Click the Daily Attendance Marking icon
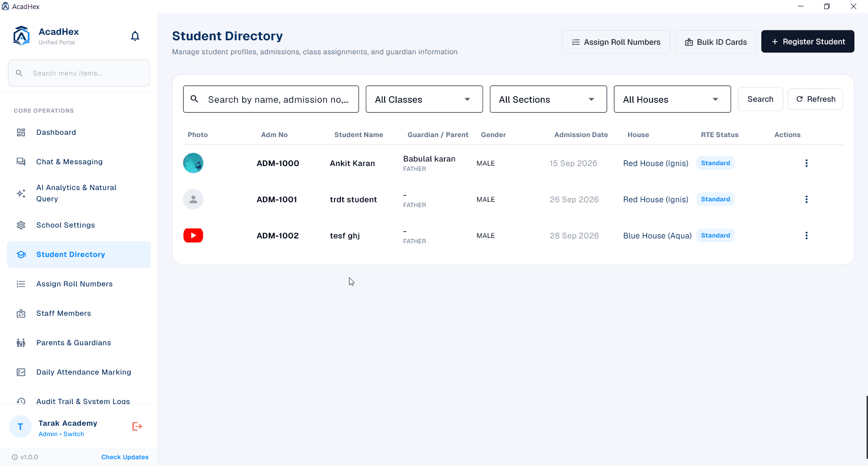Screen dimensions: 868x466 tap(21, 372)
